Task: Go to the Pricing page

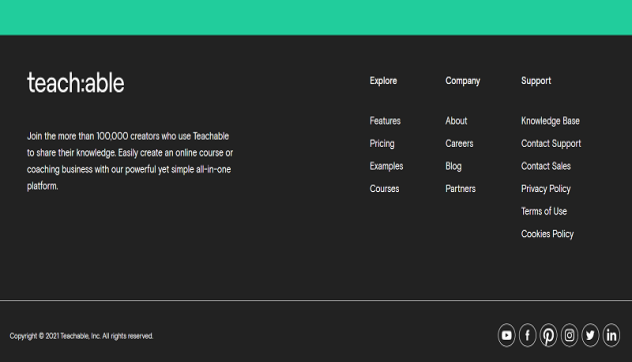Action: pos(382,144)
